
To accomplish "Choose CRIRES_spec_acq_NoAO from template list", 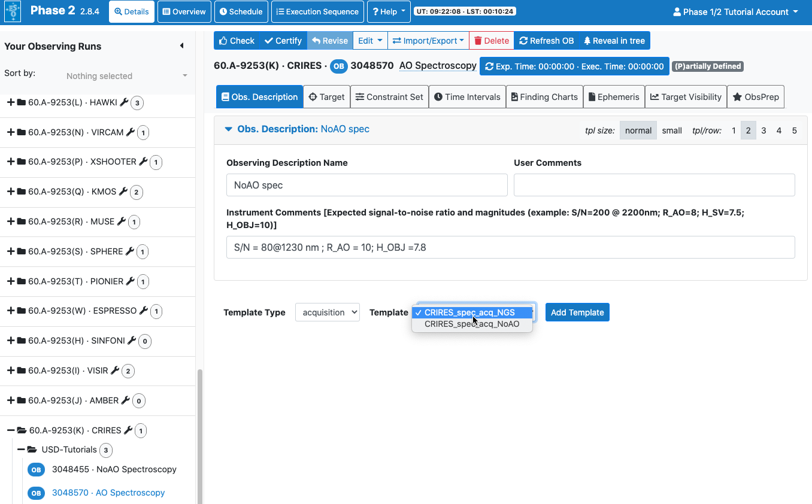I will click(471, 324).
